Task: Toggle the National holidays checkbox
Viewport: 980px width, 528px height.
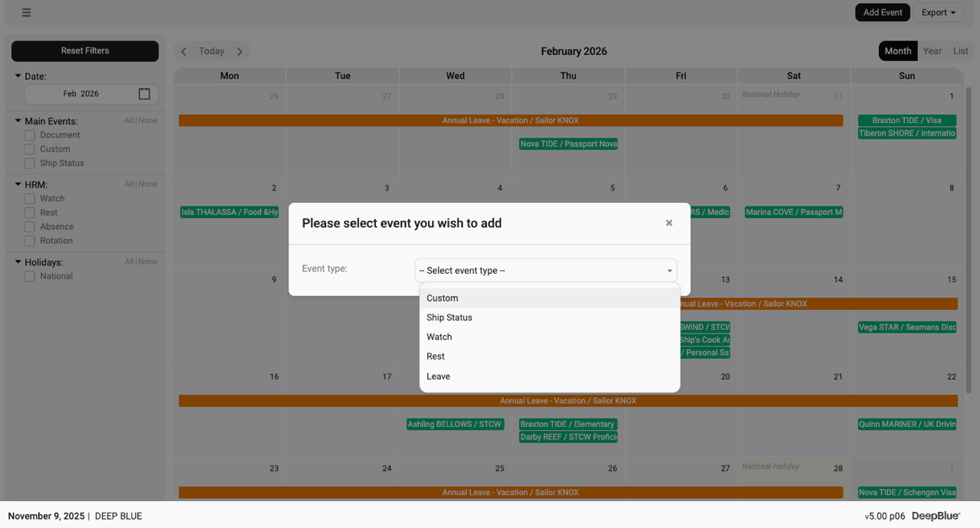Action: pos(30,276)
